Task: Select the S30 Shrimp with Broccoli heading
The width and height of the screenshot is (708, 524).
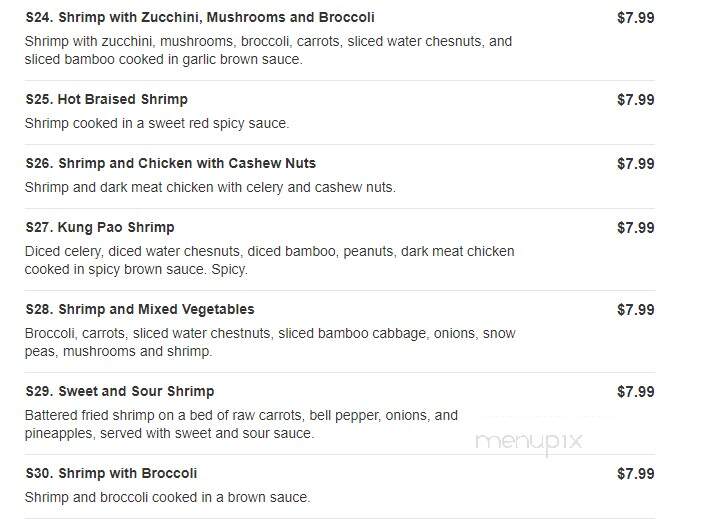Action: point(111,473)
